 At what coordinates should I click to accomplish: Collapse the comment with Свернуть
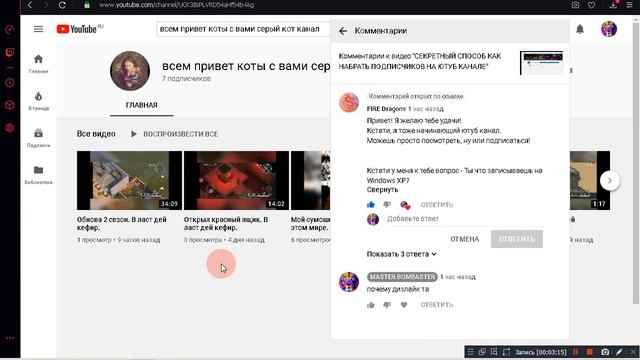(x=382, y=190)
